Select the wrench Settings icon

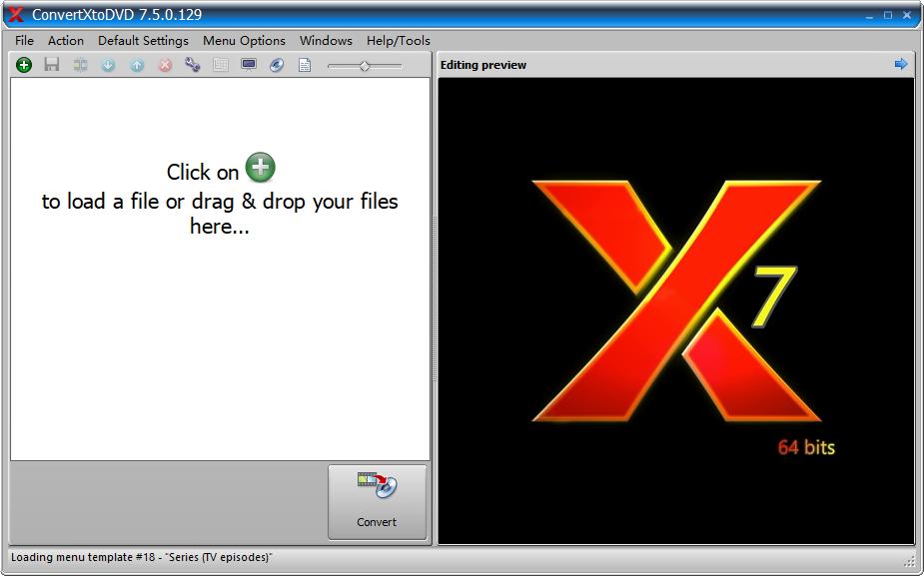[192, 65]
